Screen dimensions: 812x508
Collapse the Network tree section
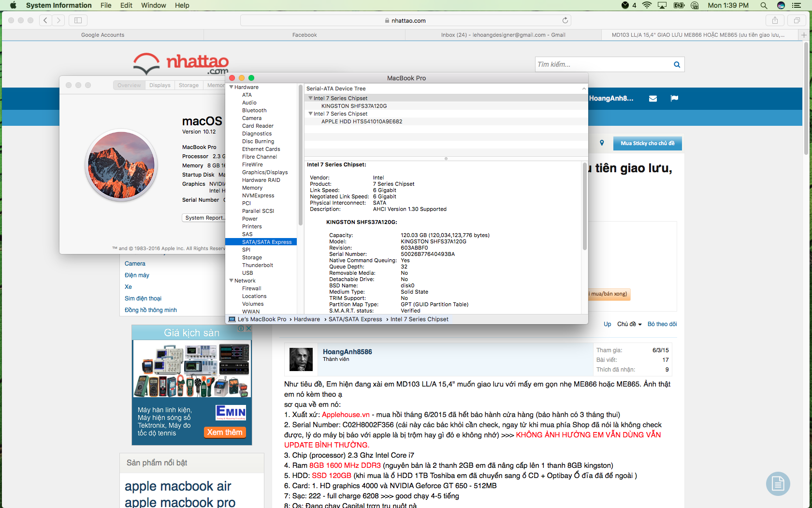(x=232, y=281)
